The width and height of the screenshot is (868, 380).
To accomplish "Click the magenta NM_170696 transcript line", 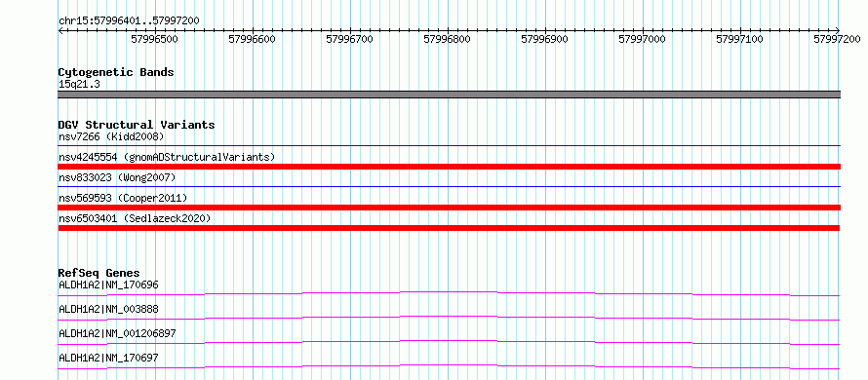I will pos(449,293).
